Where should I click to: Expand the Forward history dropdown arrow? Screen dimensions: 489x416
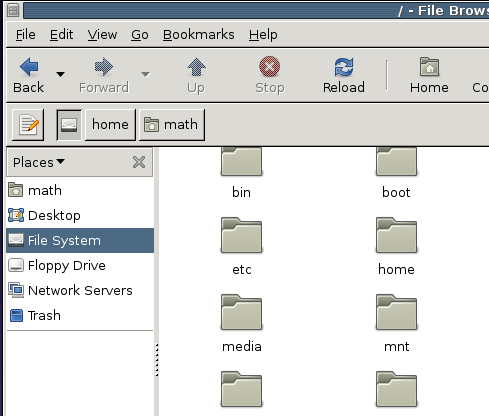(x=145, y=74)
